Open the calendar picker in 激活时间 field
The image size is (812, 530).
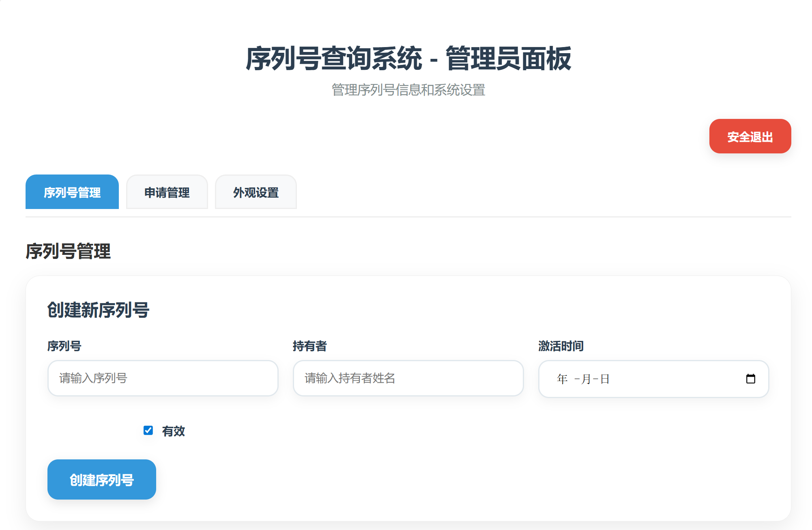tap(752, 379)
